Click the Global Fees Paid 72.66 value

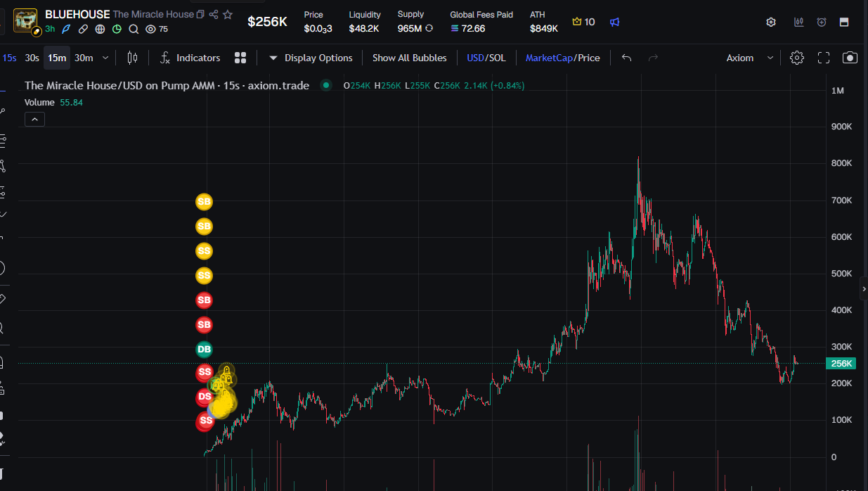pos(468,29)
